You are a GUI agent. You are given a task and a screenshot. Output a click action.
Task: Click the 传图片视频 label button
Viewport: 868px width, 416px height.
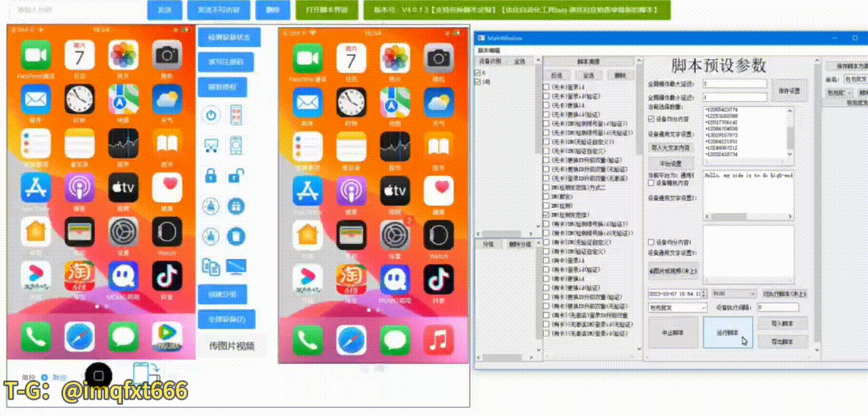[232, 346]
